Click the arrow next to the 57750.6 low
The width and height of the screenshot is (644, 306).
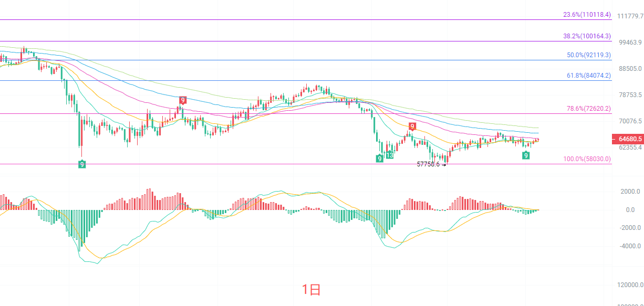444,164
